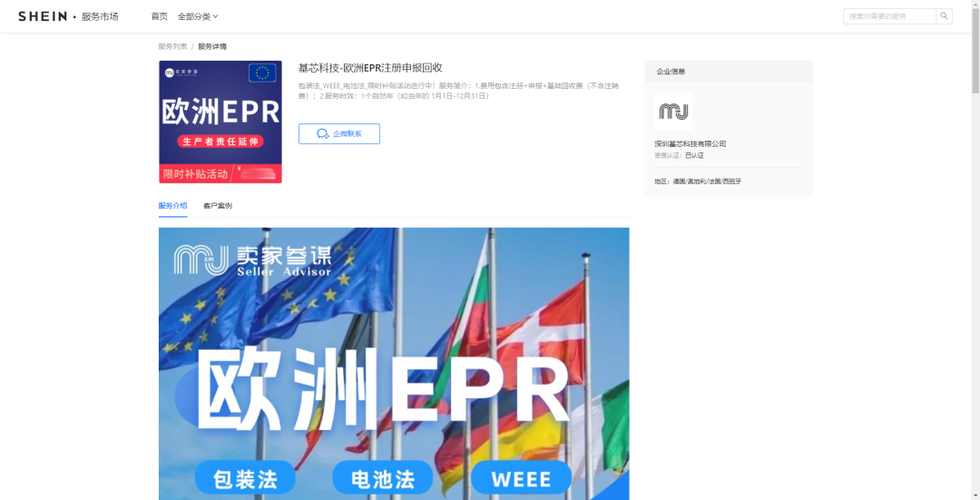Expand the 全部分类 categories dropdown
Screen dimensions: 980x500
pyautogui.click(x=198, y=16)
